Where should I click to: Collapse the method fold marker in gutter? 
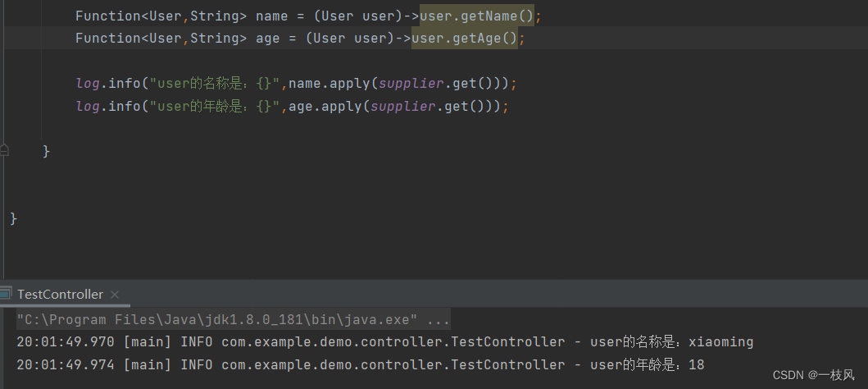pos(4,150)
